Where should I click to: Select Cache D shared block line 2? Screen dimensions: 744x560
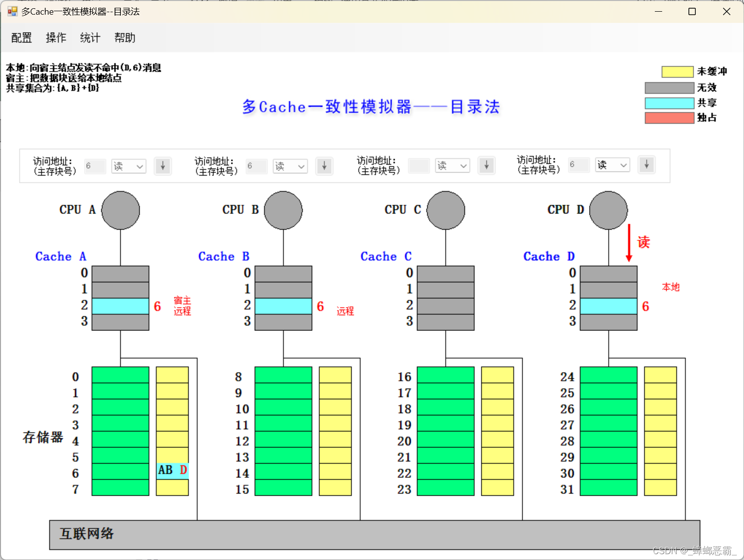609,306
